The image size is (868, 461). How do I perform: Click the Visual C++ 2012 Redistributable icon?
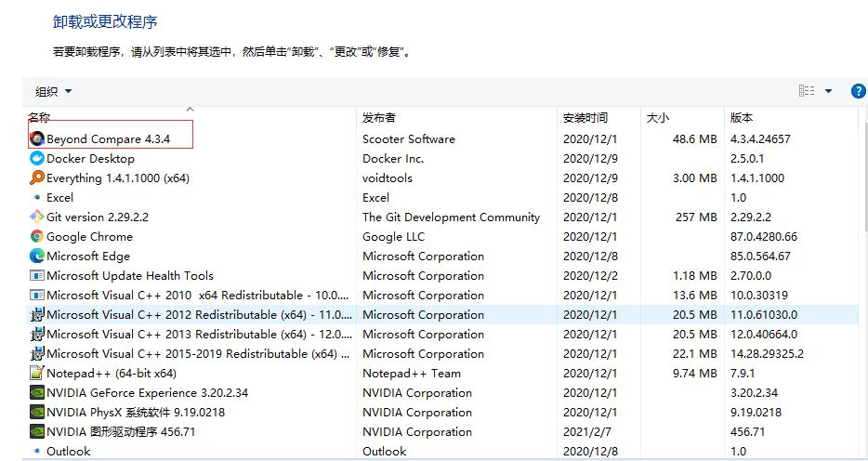[x=37, y=314]
